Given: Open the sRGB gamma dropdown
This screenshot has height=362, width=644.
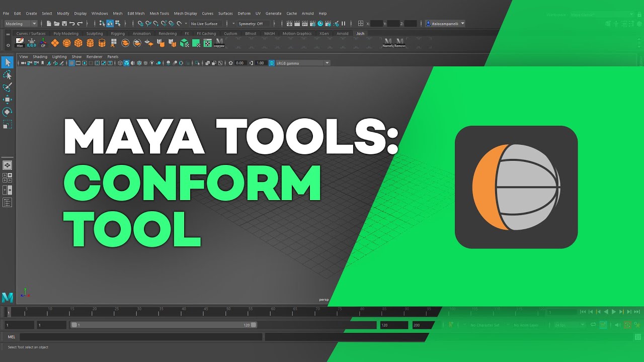Looking at the screenshot, I should click(303, 63).
